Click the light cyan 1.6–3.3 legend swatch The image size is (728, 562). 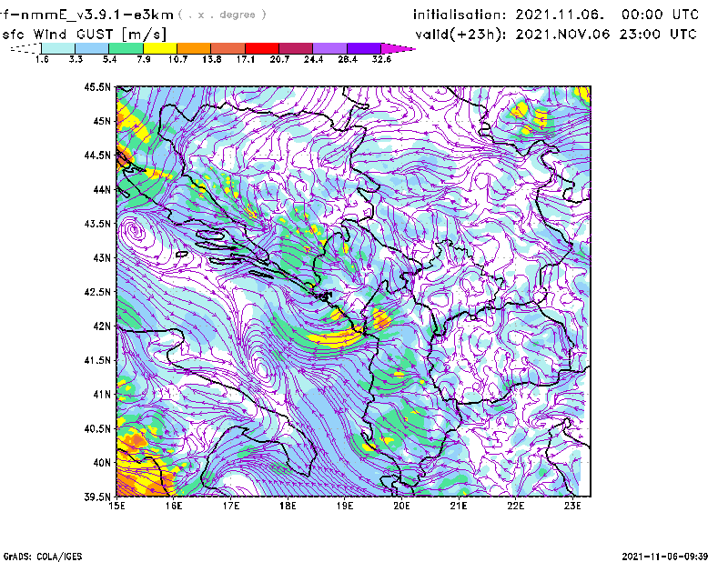point(58,48)
